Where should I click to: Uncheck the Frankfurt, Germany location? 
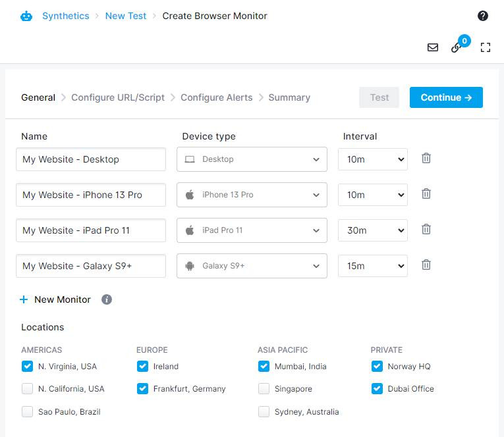pyautogui.click(x=142, y=388)
